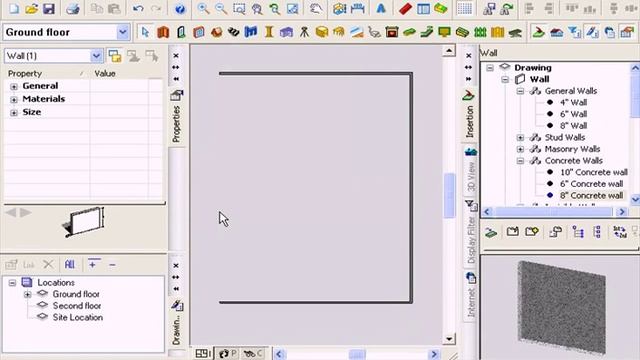The width and height of the screenshot is (640, 360).
Task: Click the New document icon
Action: point(13,9)
